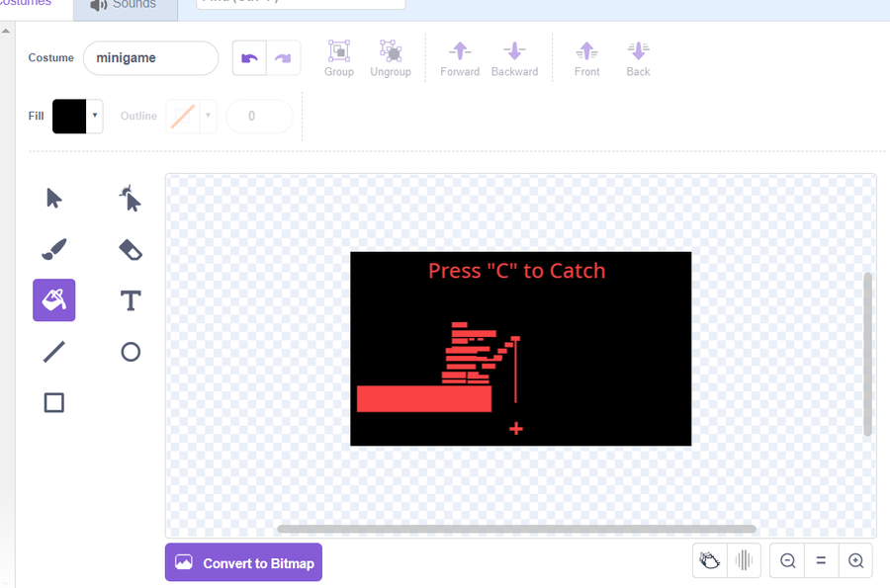Move the selection Forward one layer
This screenshot has height=588, width=890.
pyautogui.click(x=460, y=58)
